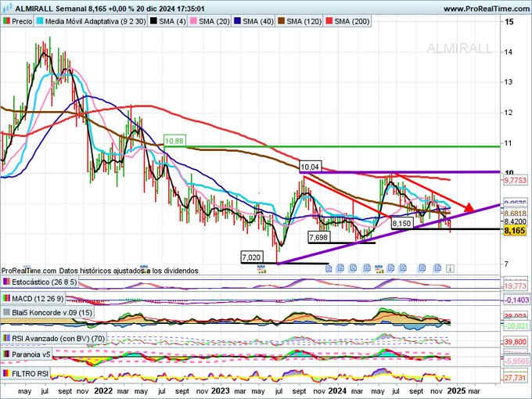
Task: Click the 27,731 FILTRO RSI value
Action: (516, 378)
